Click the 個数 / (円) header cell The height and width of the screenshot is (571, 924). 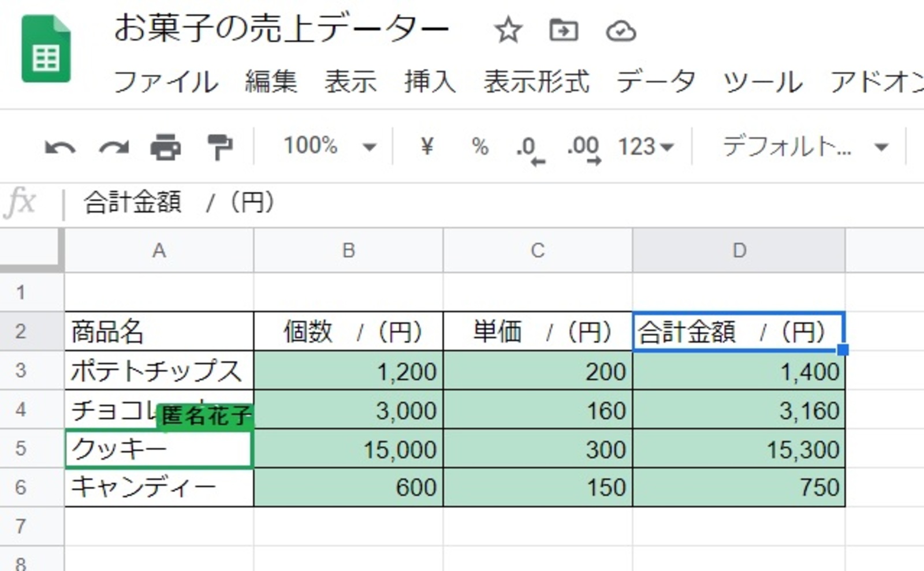[x=348, y=331]
